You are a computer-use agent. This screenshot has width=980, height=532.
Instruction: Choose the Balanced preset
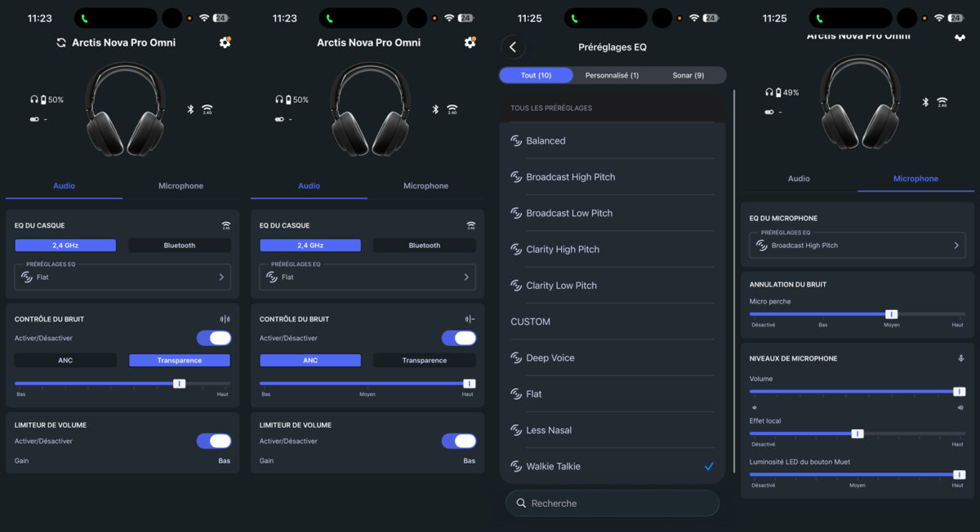pos(612,140)
